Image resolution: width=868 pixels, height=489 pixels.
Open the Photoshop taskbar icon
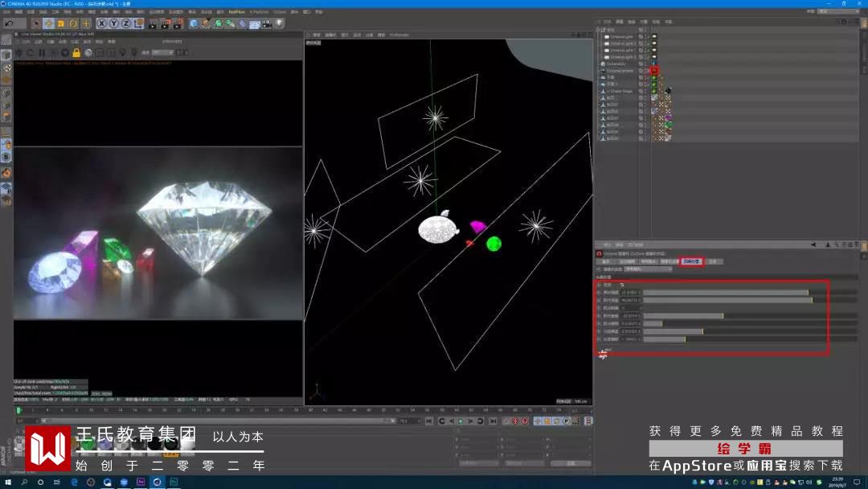[x=174, y=483]
